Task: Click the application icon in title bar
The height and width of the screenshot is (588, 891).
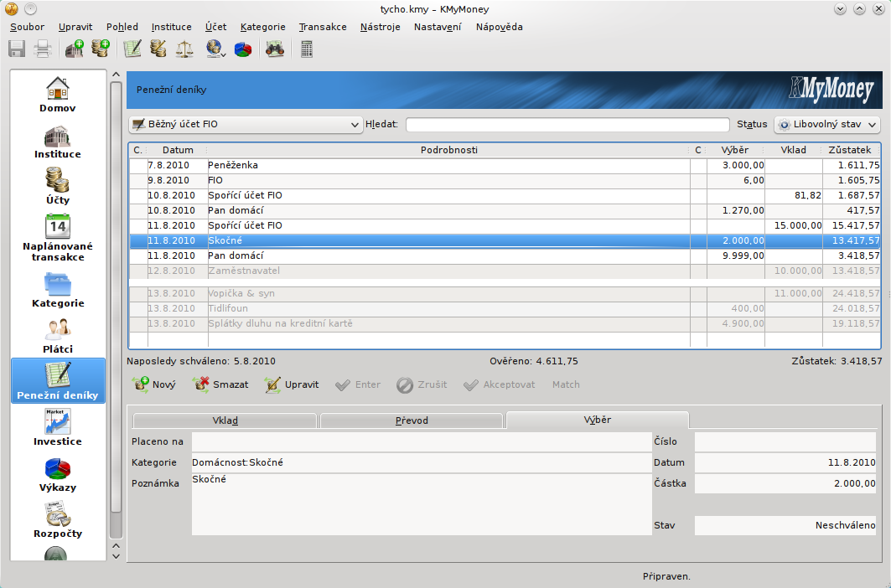Action: click(11, 9)
